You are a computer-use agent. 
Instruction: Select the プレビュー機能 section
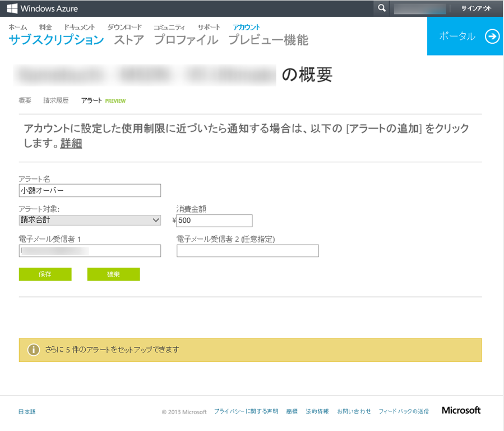269,39
